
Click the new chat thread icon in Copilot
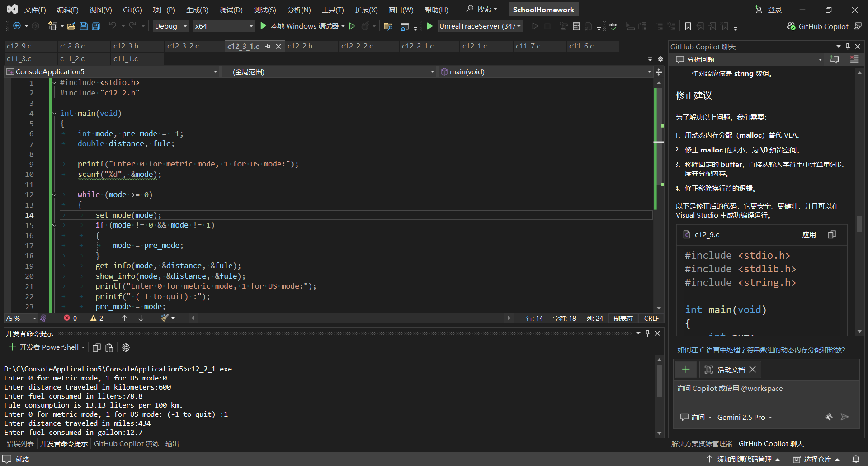click(x=834, y=59)
